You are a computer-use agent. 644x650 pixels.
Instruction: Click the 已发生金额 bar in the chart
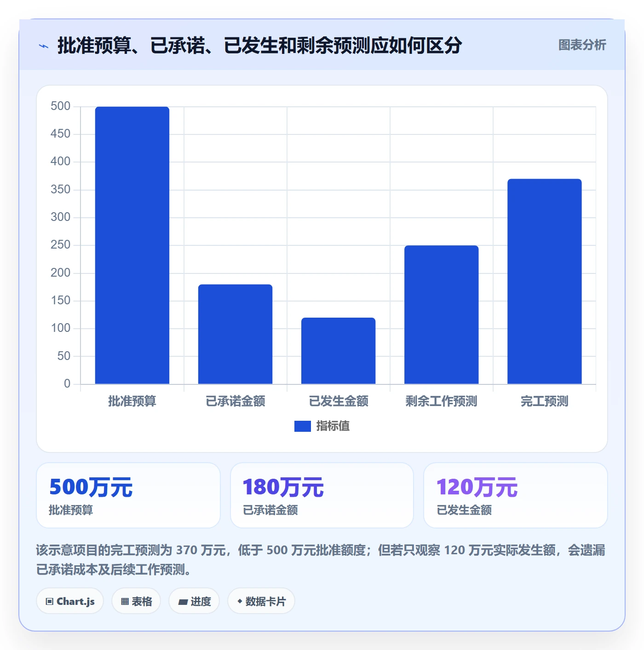[338, 351]
